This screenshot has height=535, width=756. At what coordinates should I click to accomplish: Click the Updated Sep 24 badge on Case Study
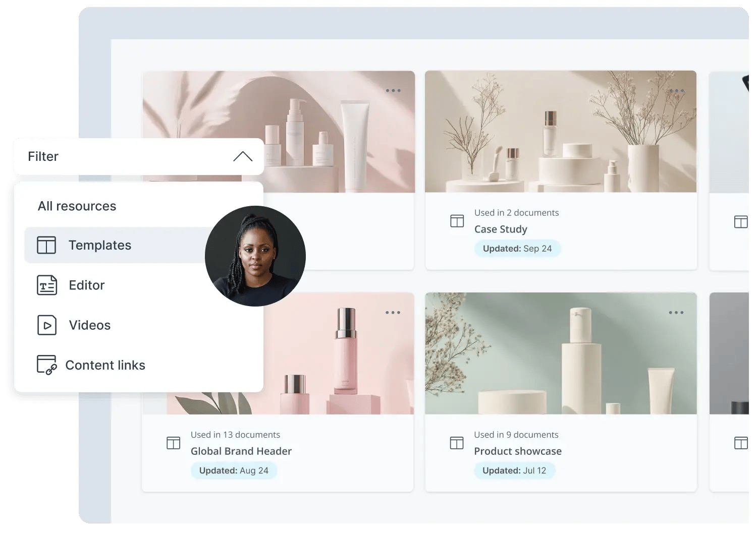[517, 248]
